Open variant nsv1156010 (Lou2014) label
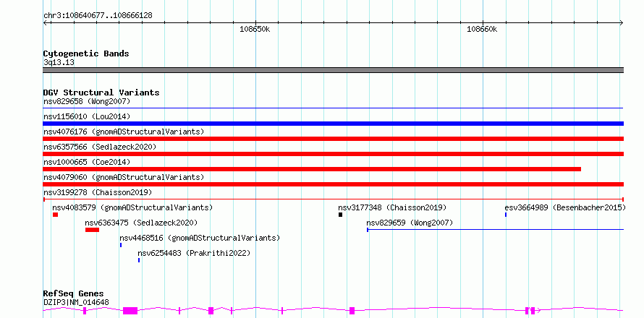 87,116
